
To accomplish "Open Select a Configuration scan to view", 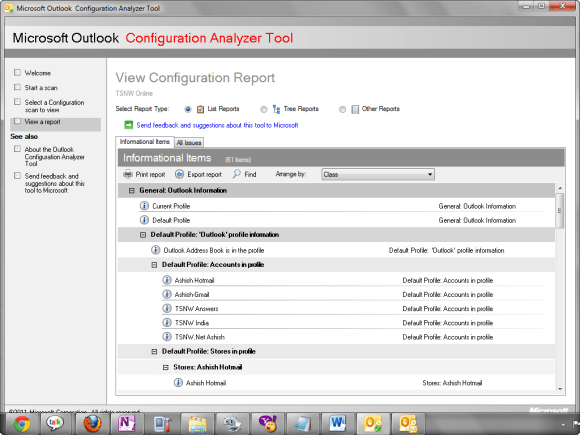I will pos(54,106).
